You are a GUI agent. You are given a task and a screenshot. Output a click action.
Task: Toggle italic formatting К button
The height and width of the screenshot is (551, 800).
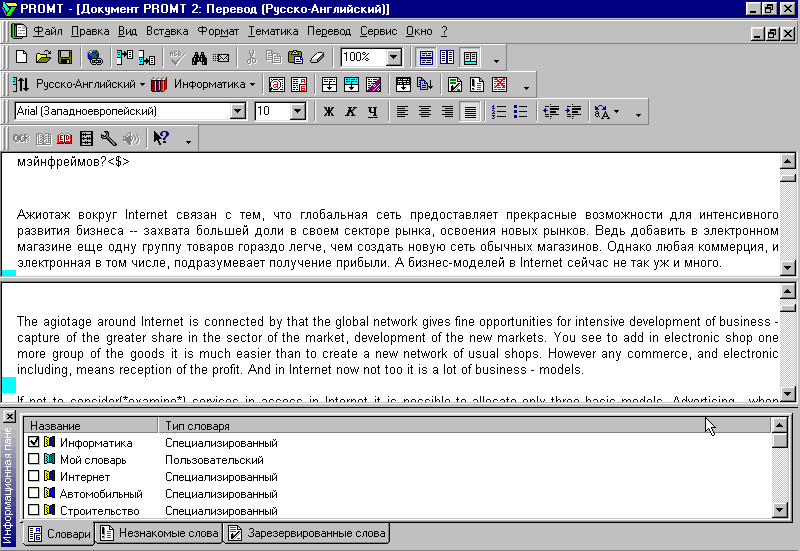click(x=351, y=111)
